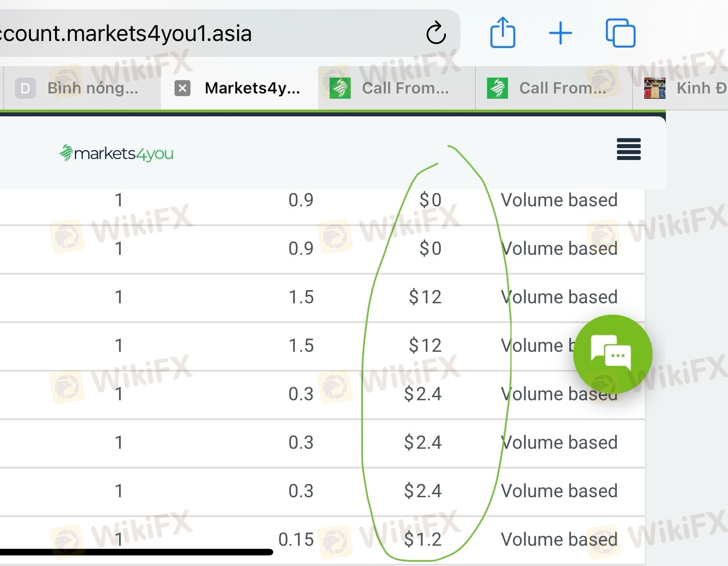Click the first row's Volume based text
The height and width of the screenshot is (566, 728).
[559, 200]
